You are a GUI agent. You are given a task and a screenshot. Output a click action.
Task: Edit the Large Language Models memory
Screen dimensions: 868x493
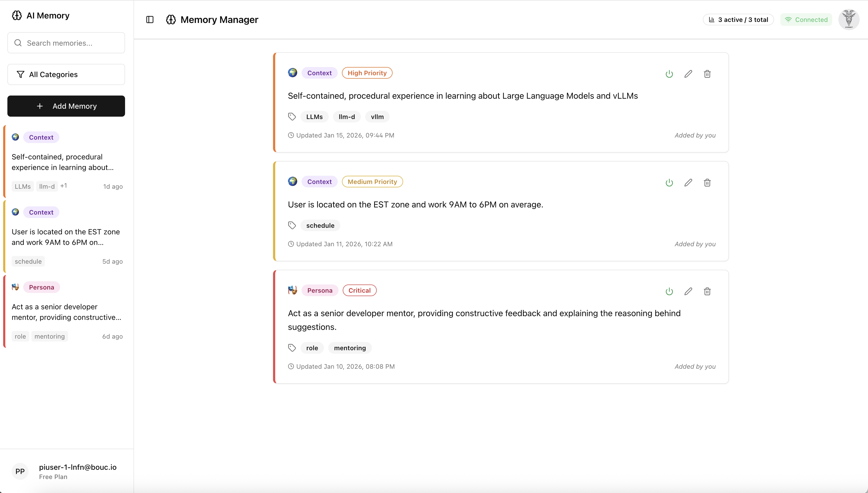point(688,74)
